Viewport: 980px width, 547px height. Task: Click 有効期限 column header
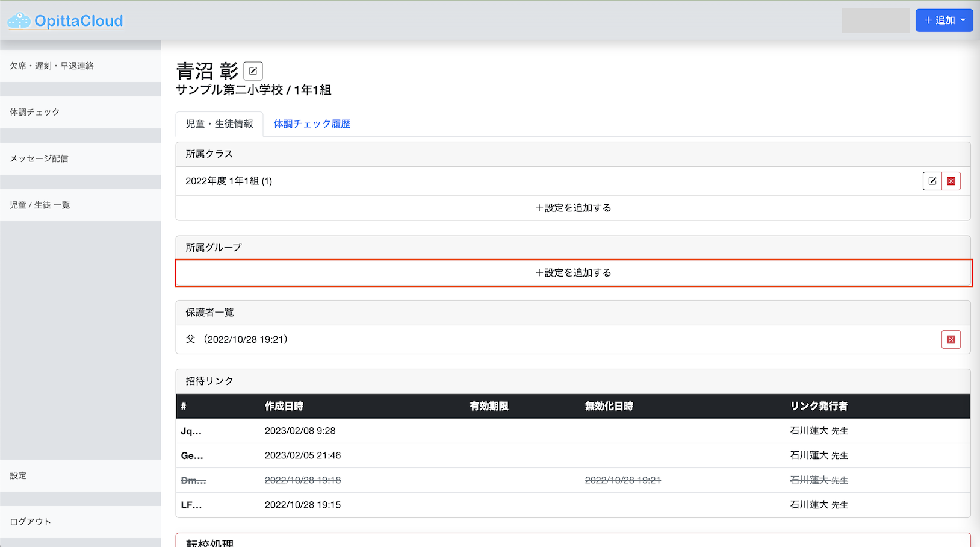coord(489,406)
